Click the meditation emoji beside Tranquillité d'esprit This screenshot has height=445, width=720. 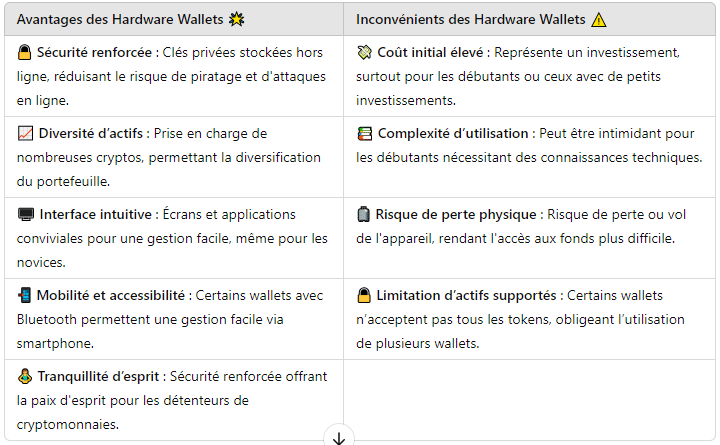[x=25, y=377]
